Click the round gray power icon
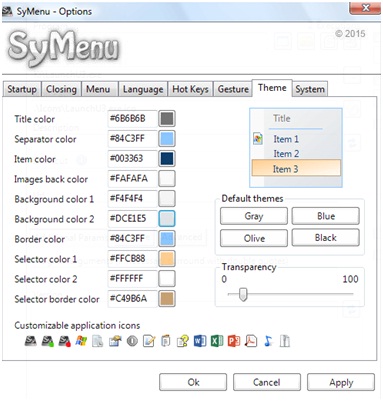 (x=132, y=341)
